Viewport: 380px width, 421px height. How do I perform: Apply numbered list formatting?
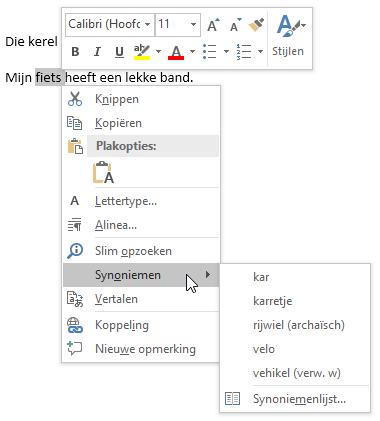point(244,52)
